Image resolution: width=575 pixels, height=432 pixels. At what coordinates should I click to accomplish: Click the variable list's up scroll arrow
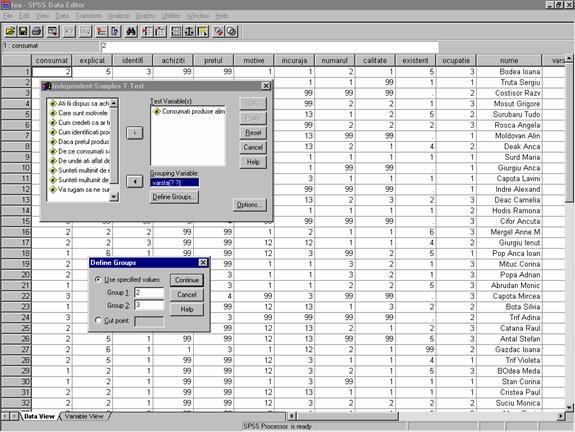(x=114, y=103)
